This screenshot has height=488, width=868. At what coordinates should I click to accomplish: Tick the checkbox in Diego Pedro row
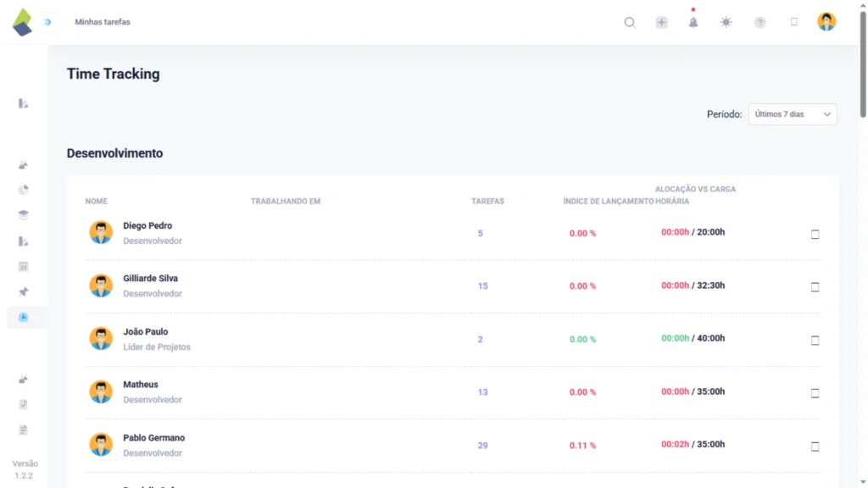coord(815,235)
